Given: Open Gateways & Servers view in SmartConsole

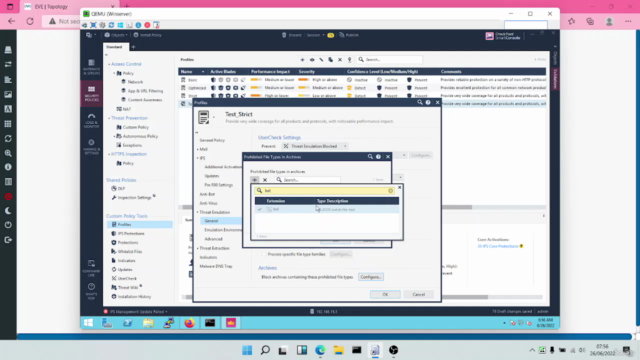Looking at the screenshot, I should coord(91,67).
